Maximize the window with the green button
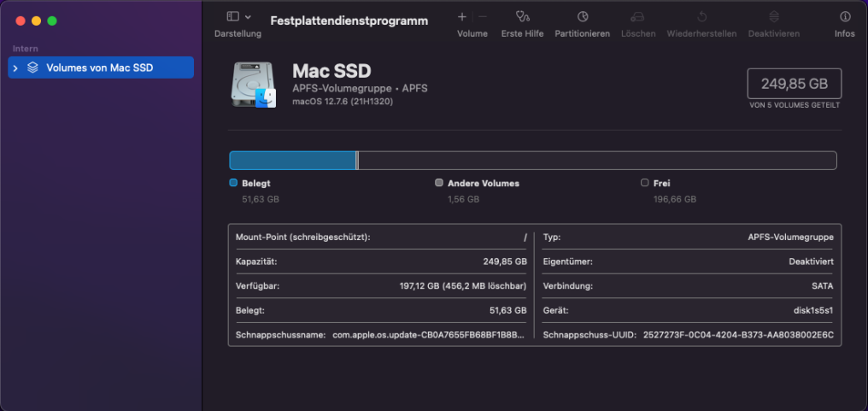The width and height of the screenshot is (868, 411). (x=52, y=21)
